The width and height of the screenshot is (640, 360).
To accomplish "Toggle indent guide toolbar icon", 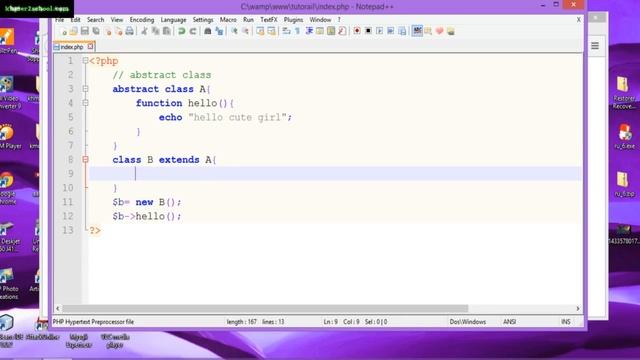I will coord(309,31).
